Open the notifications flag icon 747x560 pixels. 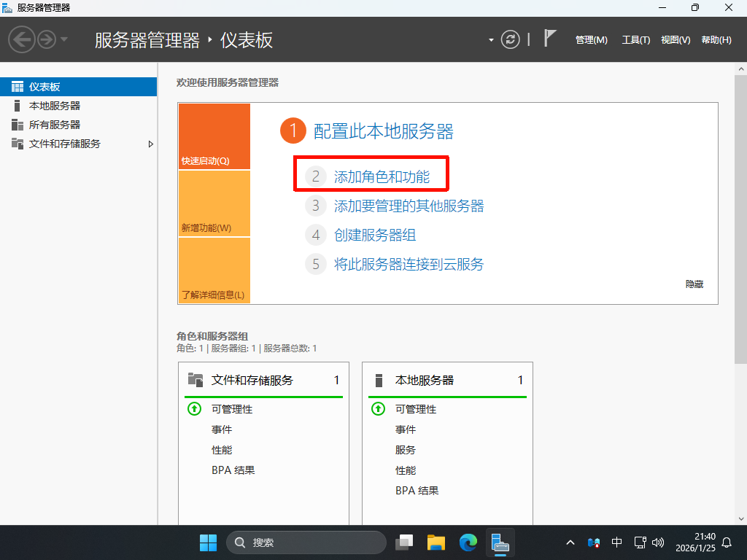pos(550,39)
